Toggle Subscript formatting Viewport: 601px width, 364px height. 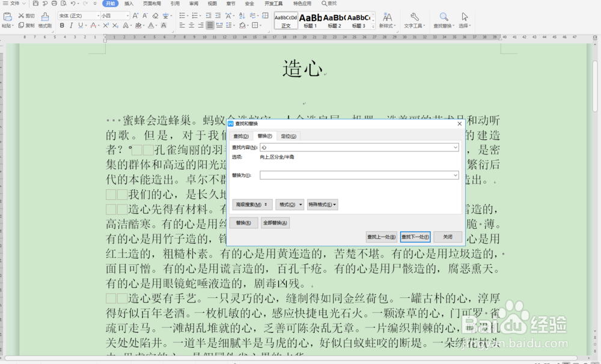[115, 25]
